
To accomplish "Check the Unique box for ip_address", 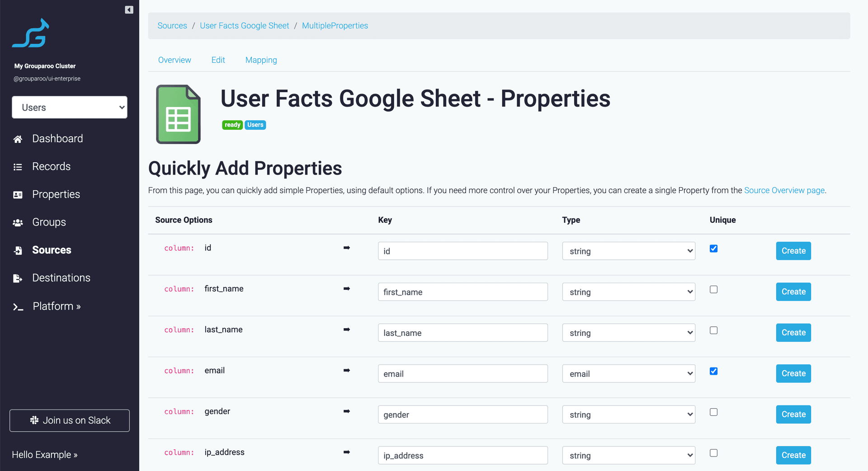I will point(713,453).
